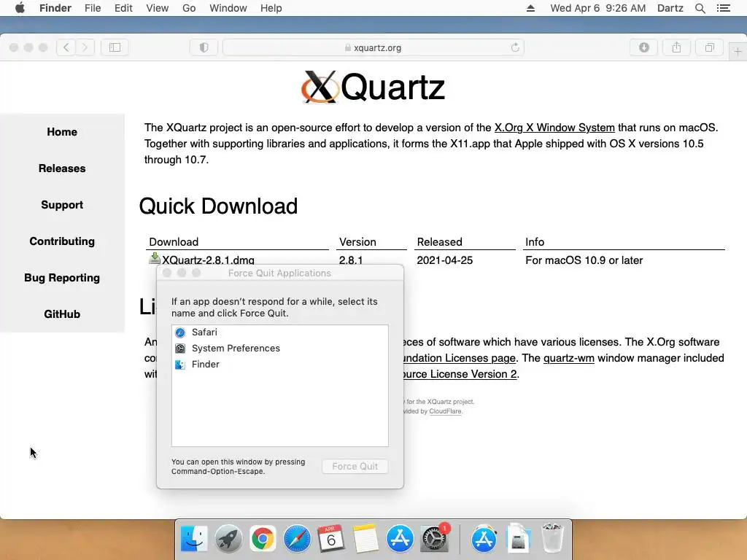The image size is (747, 560).
Task: Open the Window menu
Action: [228, 8]
